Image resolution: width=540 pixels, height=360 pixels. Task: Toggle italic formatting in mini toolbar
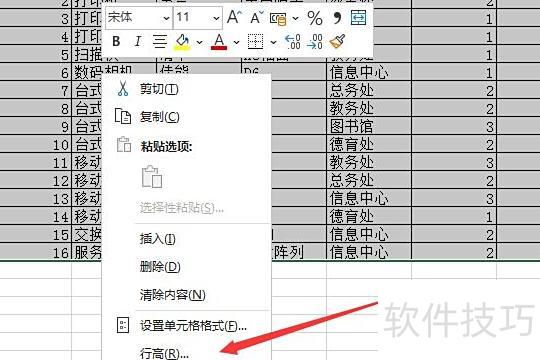(138, 42)
